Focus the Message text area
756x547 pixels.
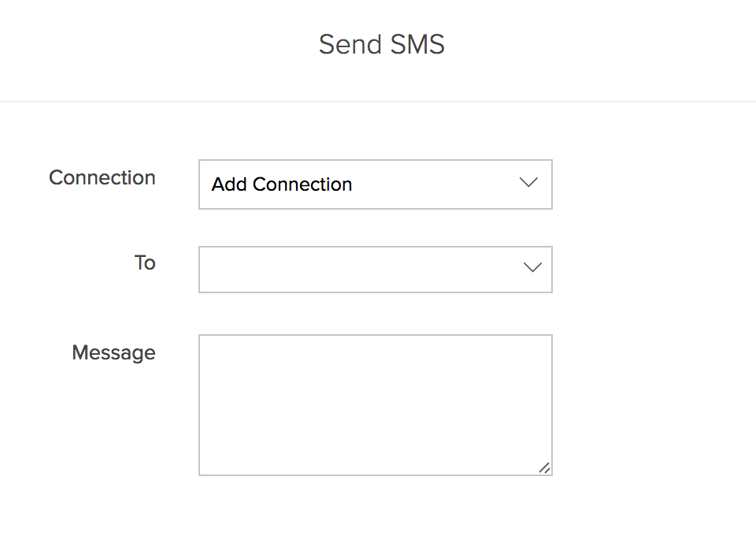coord(375,404)
